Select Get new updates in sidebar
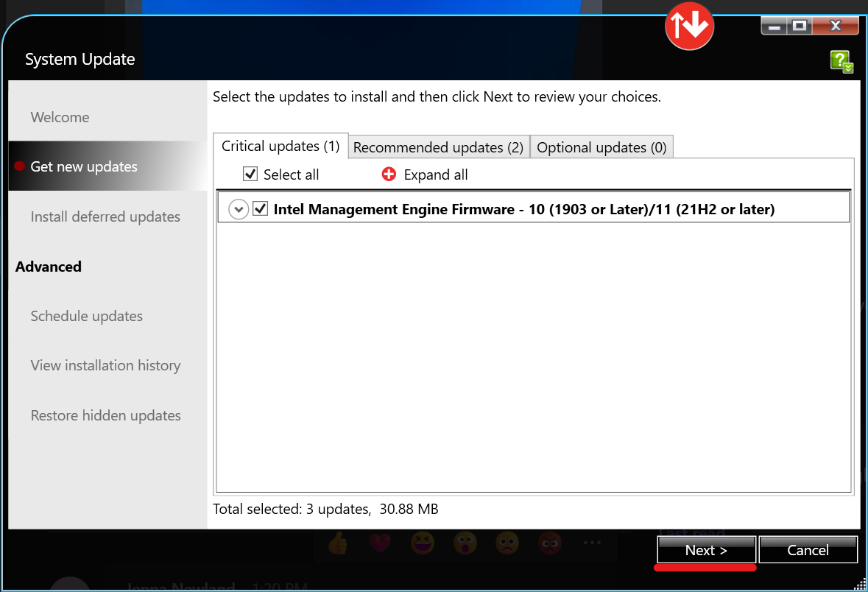Viewport: 868px width, 592px height. click(108, 166)
